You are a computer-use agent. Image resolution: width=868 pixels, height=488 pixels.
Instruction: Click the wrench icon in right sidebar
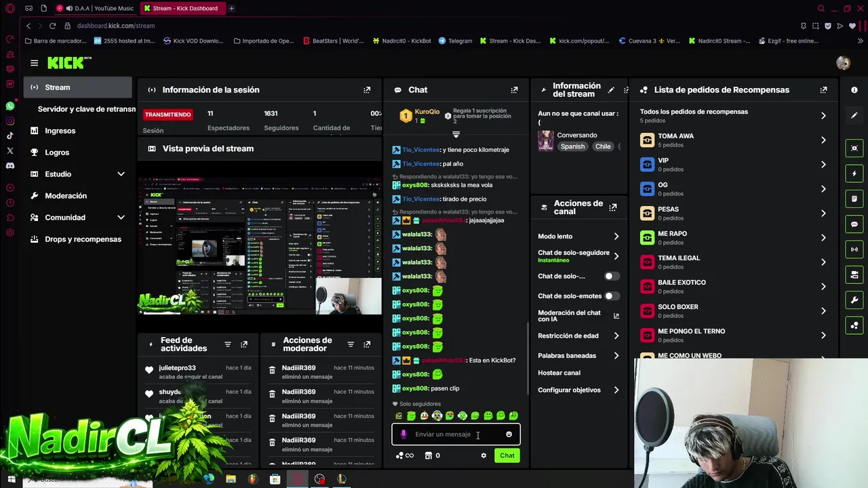854,300
